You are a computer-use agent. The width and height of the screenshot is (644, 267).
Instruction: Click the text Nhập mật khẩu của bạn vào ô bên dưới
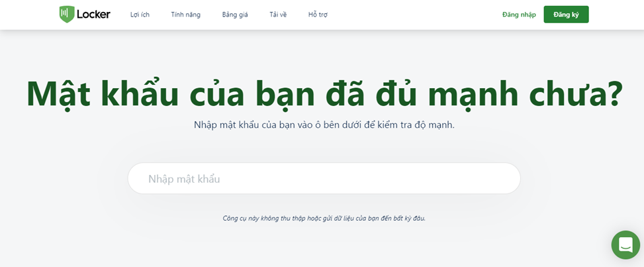tap(278, 125)
